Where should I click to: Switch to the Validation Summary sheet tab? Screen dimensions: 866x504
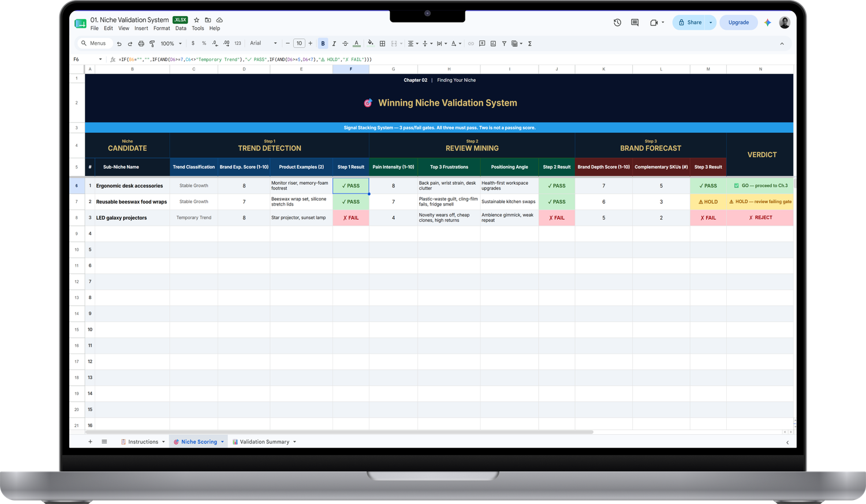pos(264,442)
